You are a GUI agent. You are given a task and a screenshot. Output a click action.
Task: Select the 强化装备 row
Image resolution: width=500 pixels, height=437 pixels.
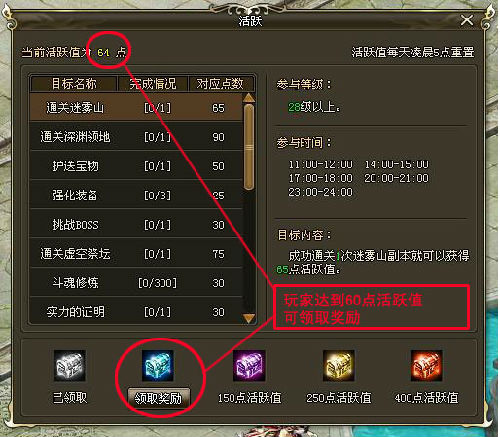136,195
